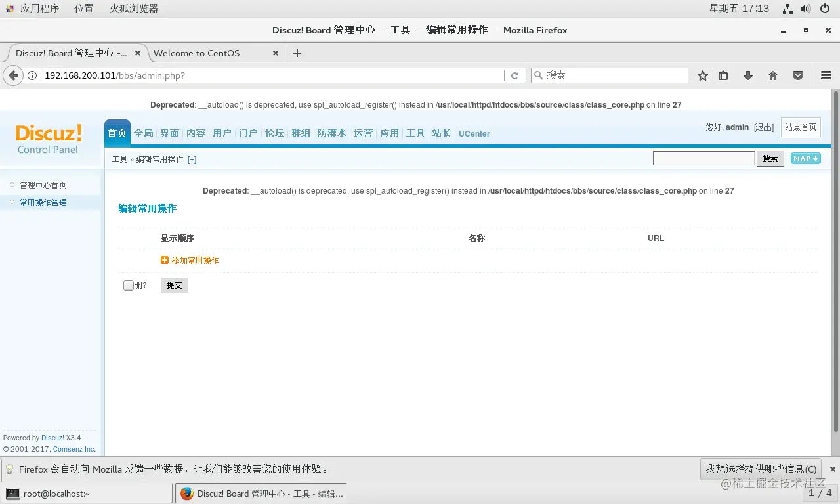Open the Firefox downloads arrow icon
This screenshot has height=504, width=840.
748,75
